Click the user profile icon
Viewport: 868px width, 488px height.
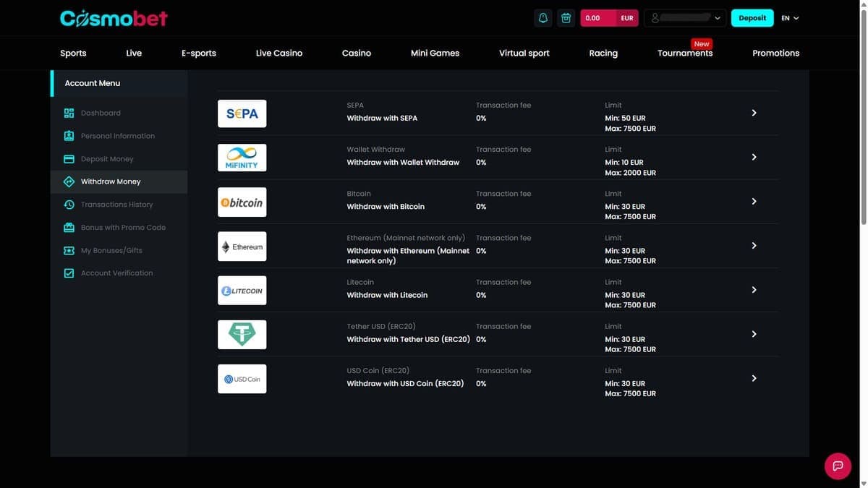[655, 18]
